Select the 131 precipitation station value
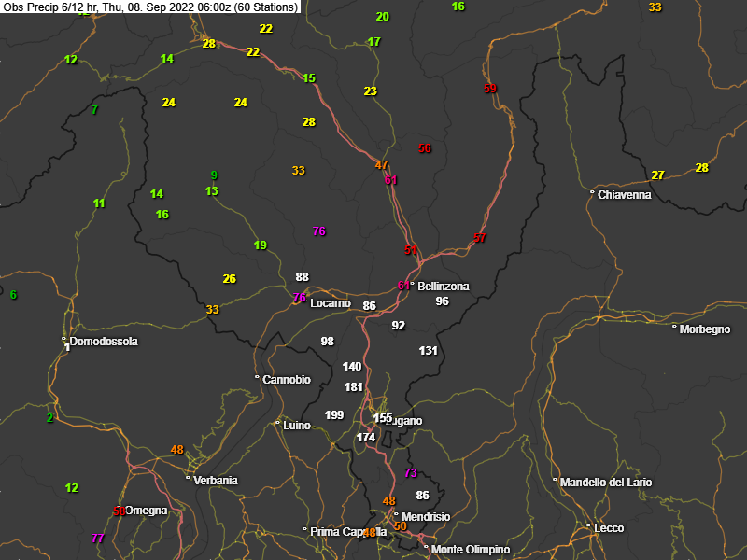Viewport: 747px width, 560px height. click(429, 351)
